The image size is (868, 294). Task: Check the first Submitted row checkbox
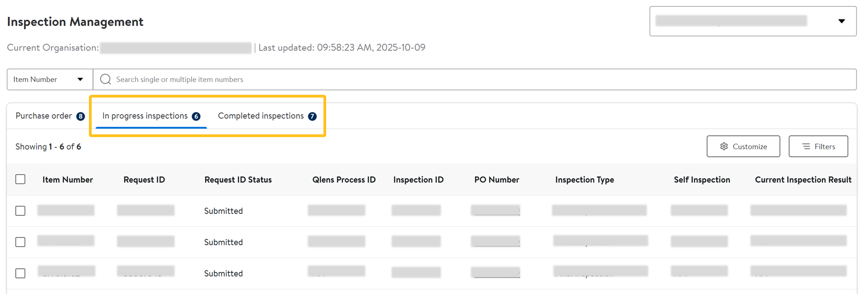point(20,211)
